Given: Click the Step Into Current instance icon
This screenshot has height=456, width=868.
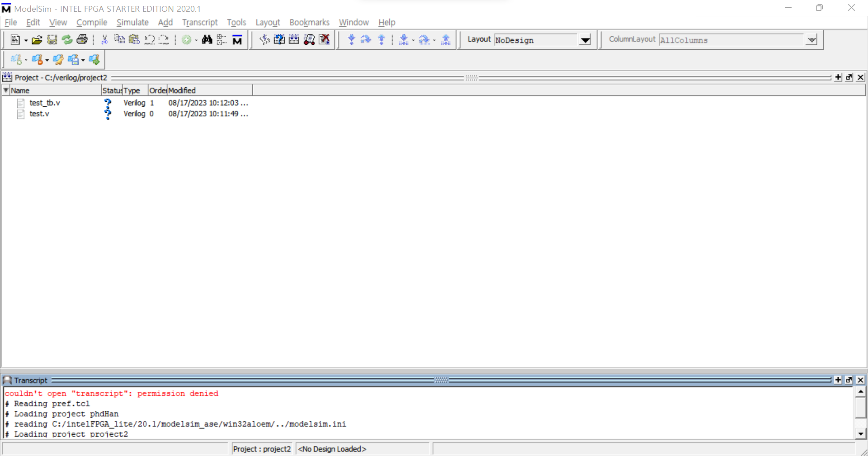Looking at the screenshot, I should 404,40.
